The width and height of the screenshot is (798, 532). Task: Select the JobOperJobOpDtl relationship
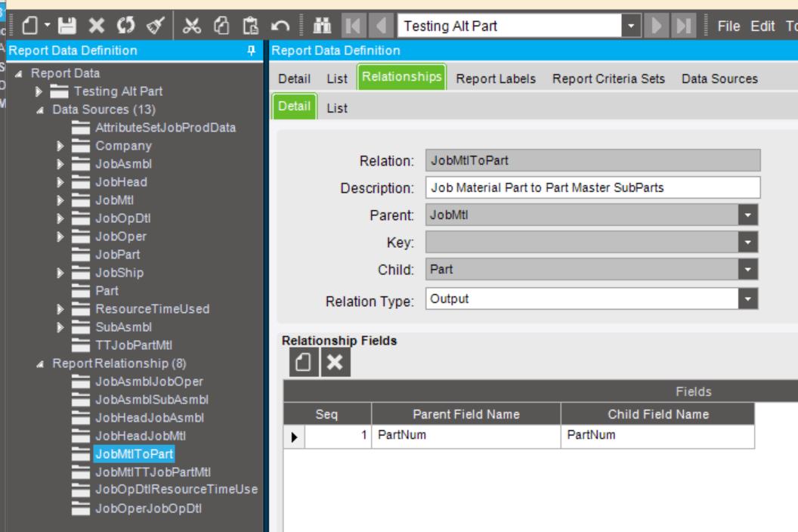pos(149,508)
